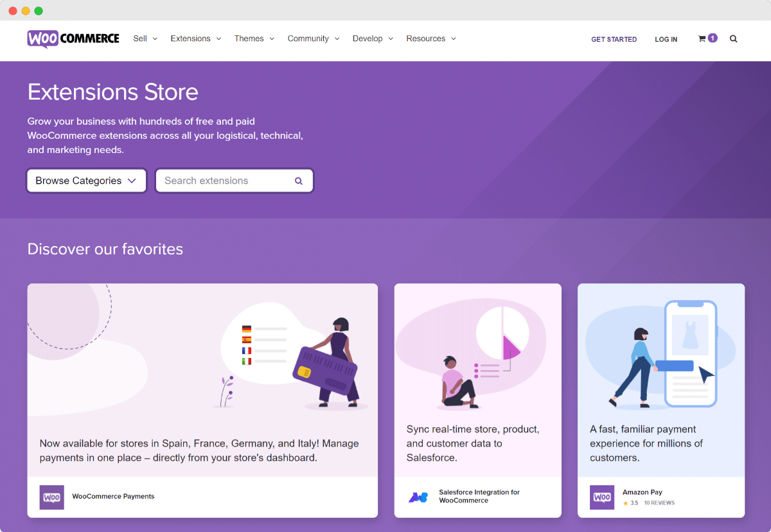
Task: Open the Amazon Pay title link
Action: pos(642,492)
